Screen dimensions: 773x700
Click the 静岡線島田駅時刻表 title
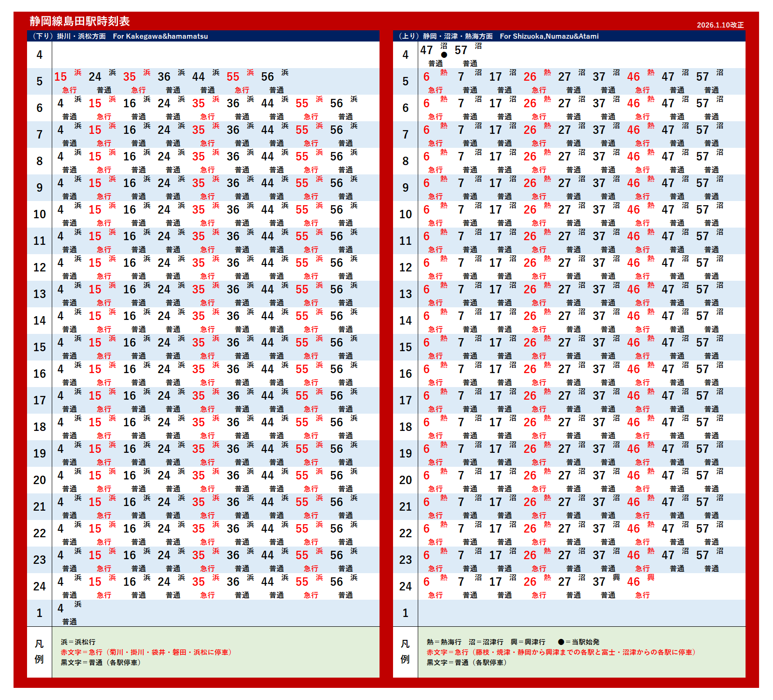(80, 21)
